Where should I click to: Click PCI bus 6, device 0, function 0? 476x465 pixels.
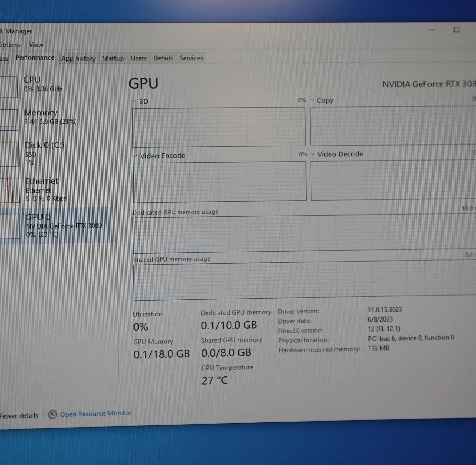[x=411, y=338]
